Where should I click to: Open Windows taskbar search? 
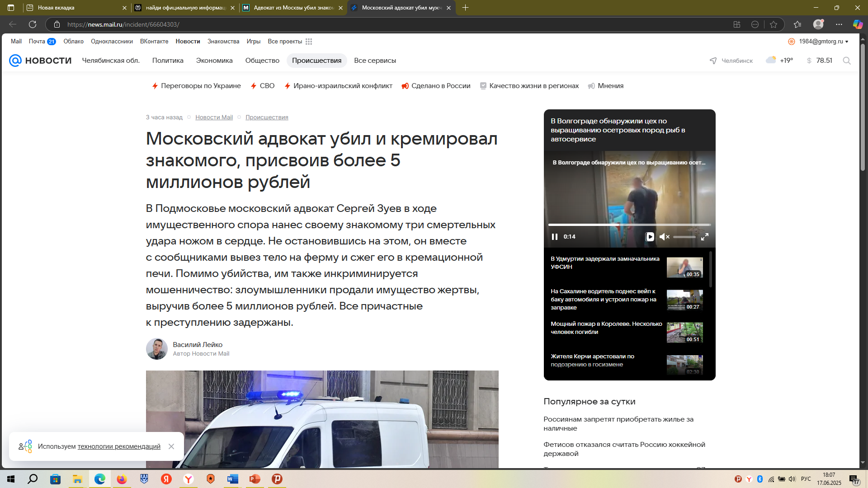pyautogui.click(x=33, y=479)
